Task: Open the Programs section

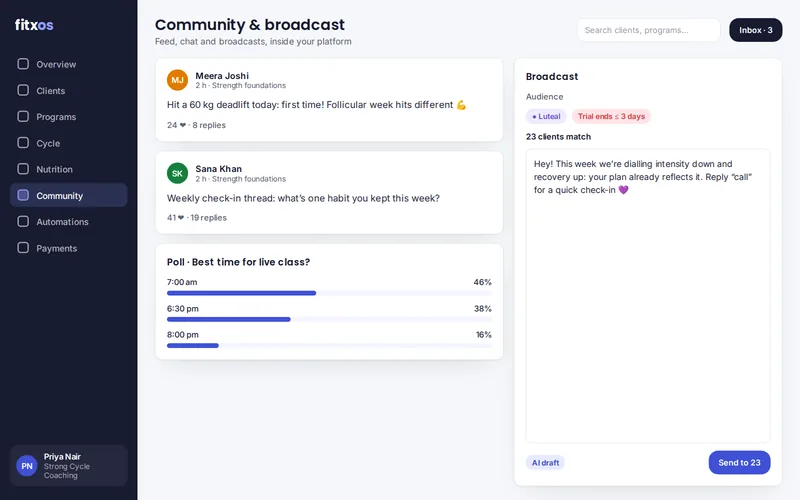Action: [68, 117]
